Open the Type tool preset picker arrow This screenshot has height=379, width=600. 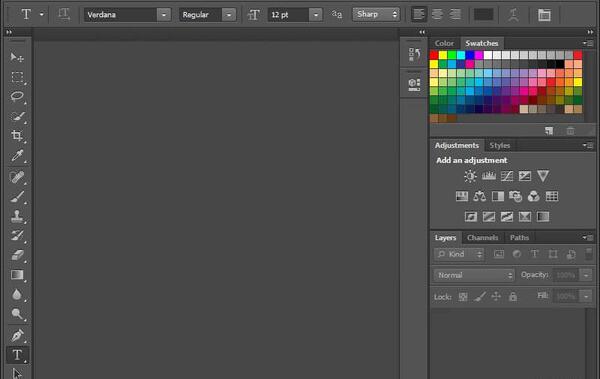(x=41, y=15)
